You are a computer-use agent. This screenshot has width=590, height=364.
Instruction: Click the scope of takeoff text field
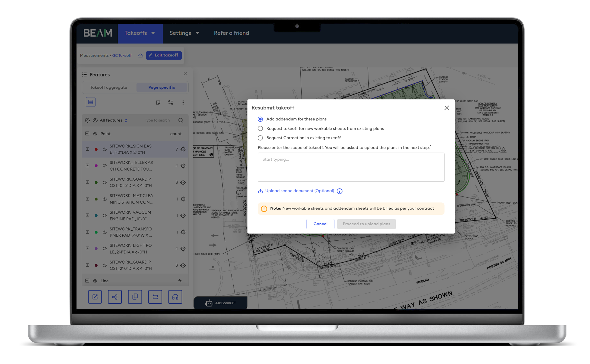pos(351,167)
